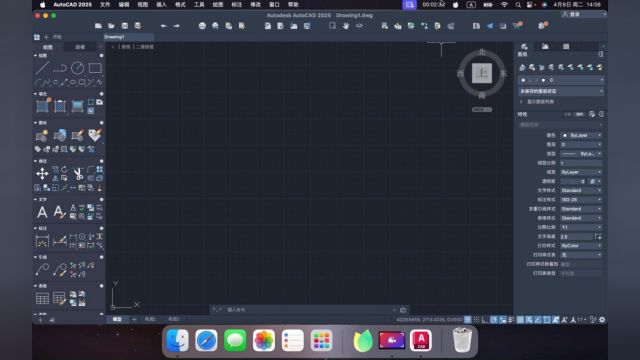Select the Polyline tool
Screen dimensions: 640x360
pos(60,68)
